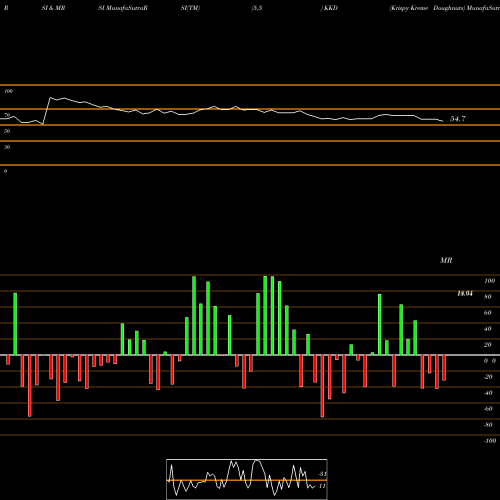Click the 50 label on RSI axis

(7, 131)
